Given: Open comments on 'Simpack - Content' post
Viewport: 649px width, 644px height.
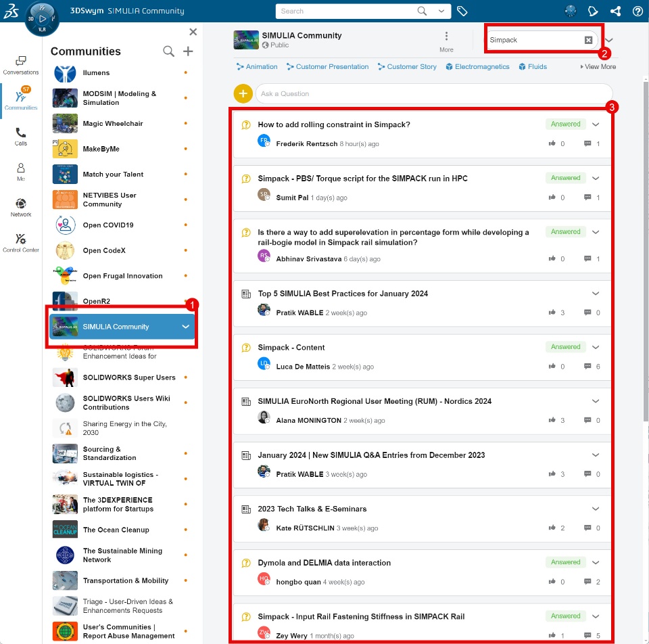Looking at the screenshot, I should pos(587,366).
